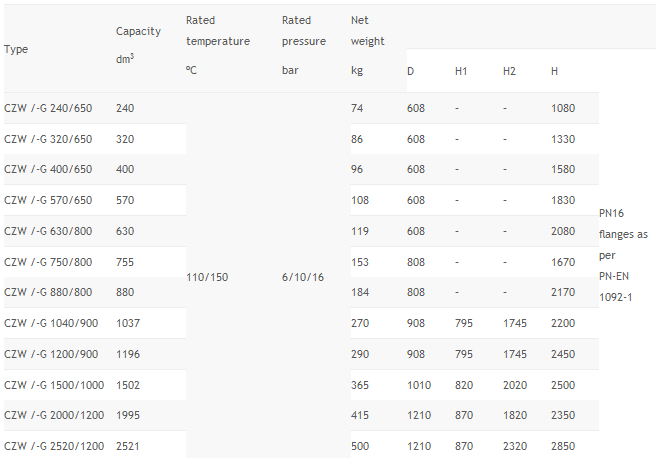The height and width of the screenshot is (458, 665).
Task: Click the 110/150 rated temperature value
Action: coord(207,277)
